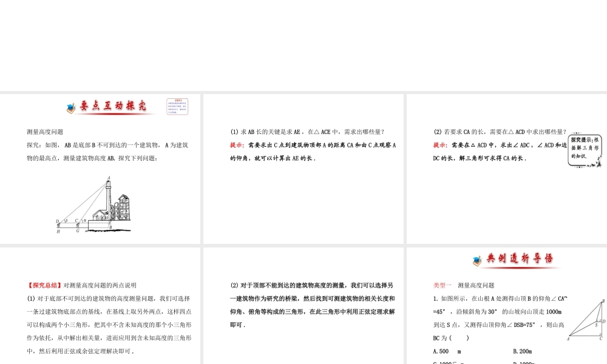This screenshot has width=607, height=364.
Task: Open the slide titled 典例透析导悟
Action: click(506, 305)
